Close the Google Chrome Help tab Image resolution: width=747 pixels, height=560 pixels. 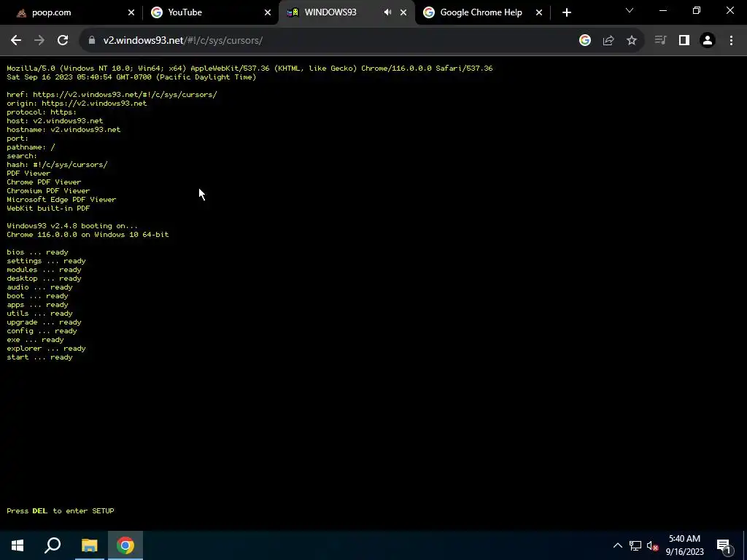click(x=539, y=12)
